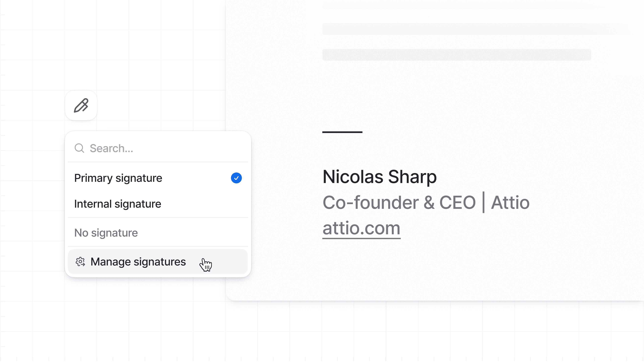This screenshot has height=362, width=644.
Task: Click the Co-founder & CEO title line
Action: coord(399,202)
